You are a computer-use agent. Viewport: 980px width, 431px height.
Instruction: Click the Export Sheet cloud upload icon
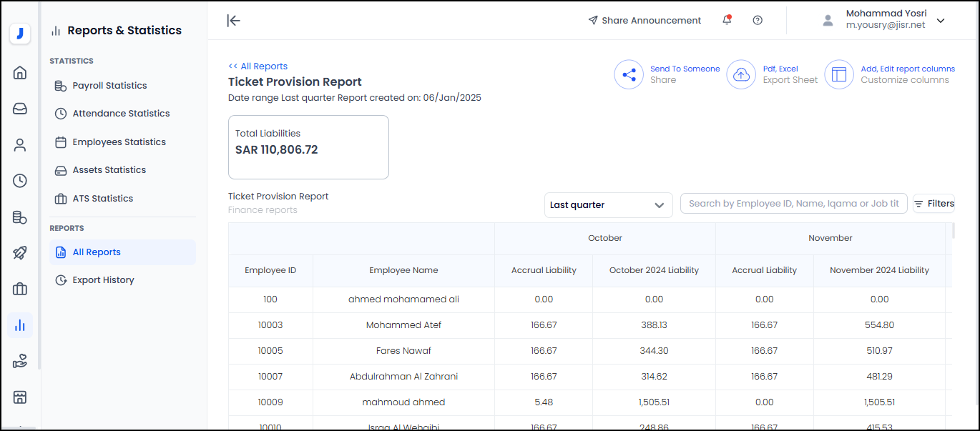pyautogui.click(x=741, y=74)
